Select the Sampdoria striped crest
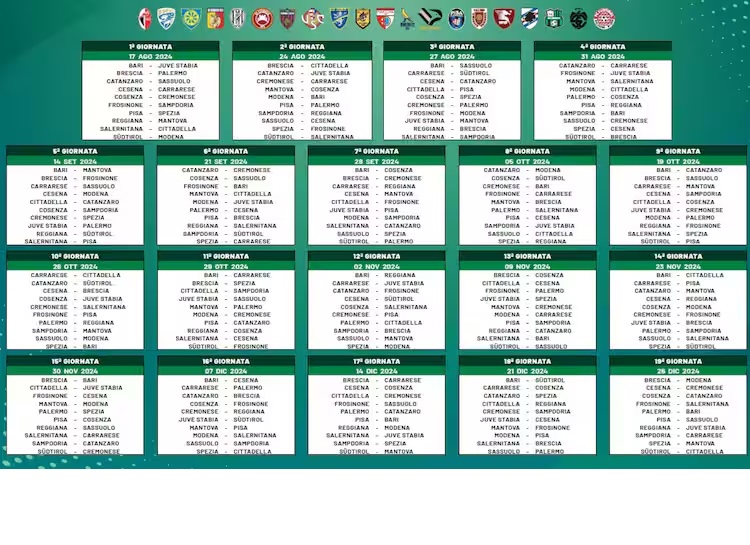Screen dimensions: 750x545 point(529,19)
